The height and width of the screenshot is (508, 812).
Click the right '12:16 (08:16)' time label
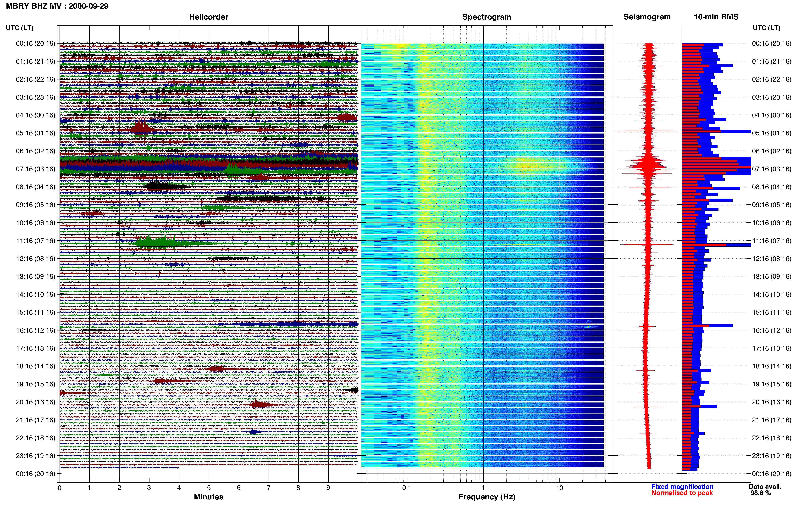(772, 259)
